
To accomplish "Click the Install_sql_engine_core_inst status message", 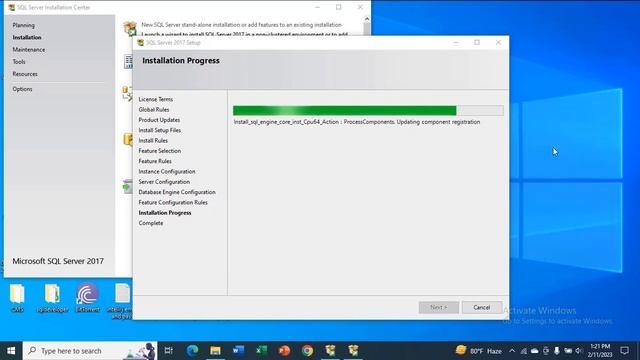I will click(357, 122).
